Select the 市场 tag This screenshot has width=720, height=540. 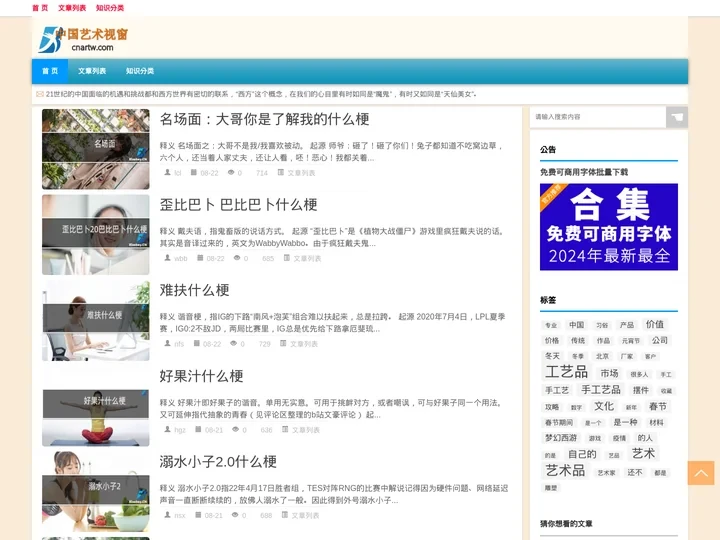tap(609, 373)
